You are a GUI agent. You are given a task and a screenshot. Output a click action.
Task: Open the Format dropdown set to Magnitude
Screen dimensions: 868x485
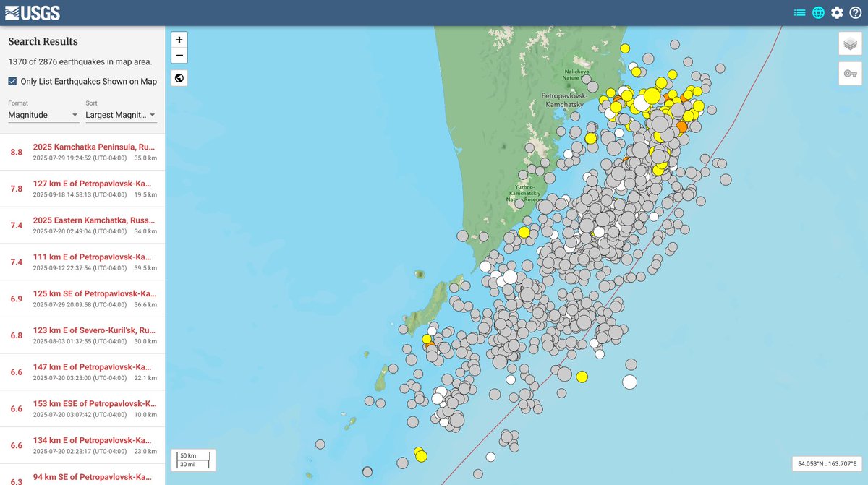(x=43, y=115)
